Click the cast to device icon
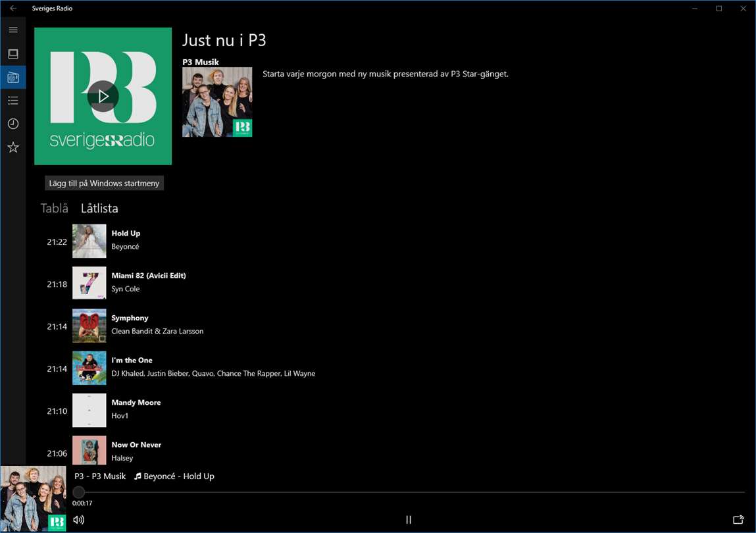 point(738,519)
